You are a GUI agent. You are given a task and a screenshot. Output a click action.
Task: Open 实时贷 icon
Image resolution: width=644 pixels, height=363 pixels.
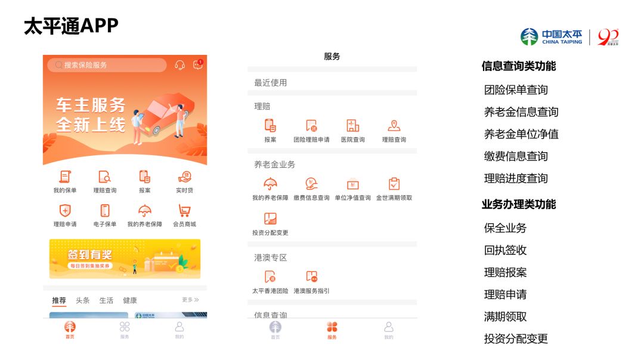point(184,181)
